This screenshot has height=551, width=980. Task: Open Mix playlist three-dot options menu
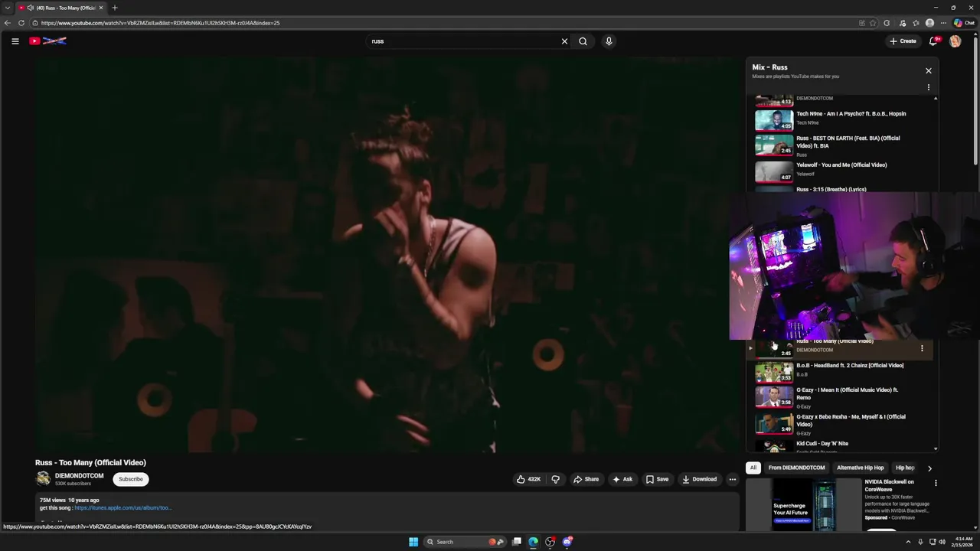click(x=928, y=87)
